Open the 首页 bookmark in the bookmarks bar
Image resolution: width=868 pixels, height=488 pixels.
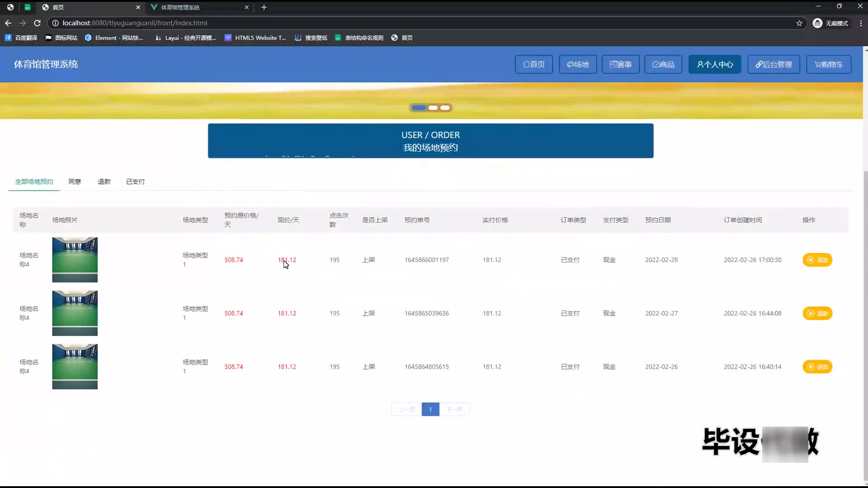[x=402, y=38]
